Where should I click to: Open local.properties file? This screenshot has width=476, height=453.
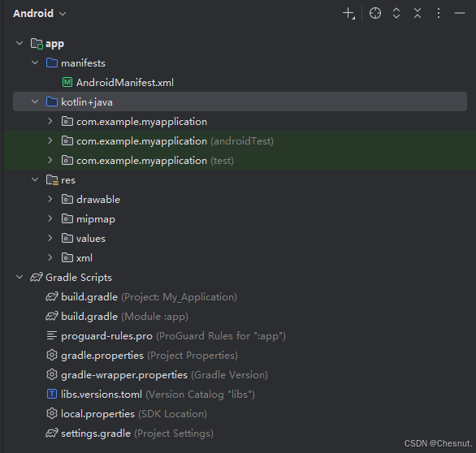pos(134,413)
